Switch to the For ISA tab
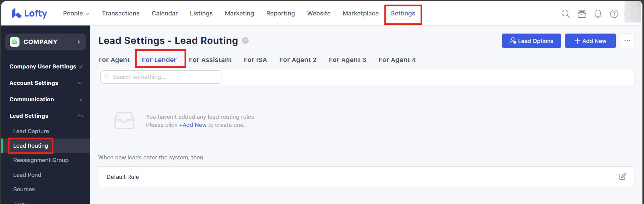Image resolution: width=644 pixels, height=204 pixels. coord(255,60)
